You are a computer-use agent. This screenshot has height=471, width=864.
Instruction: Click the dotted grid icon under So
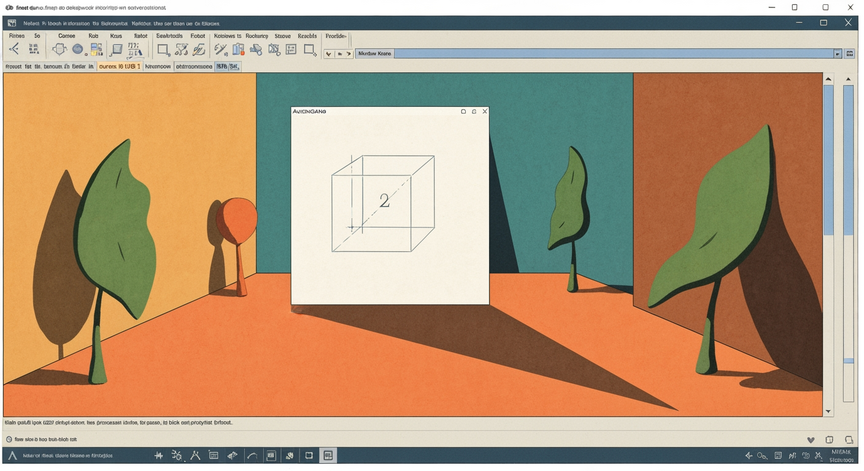coord(34,49)
